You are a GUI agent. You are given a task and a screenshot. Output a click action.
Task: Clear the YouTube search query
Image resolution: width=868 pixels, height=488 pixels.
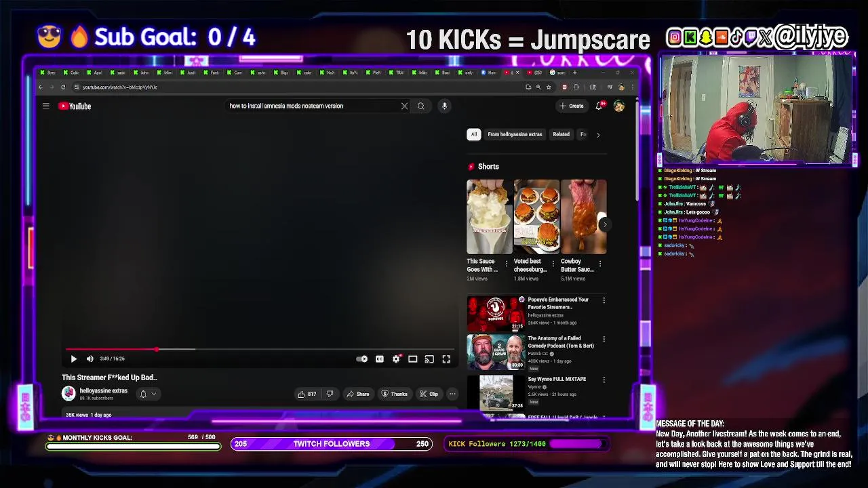(x=405, y=106)
